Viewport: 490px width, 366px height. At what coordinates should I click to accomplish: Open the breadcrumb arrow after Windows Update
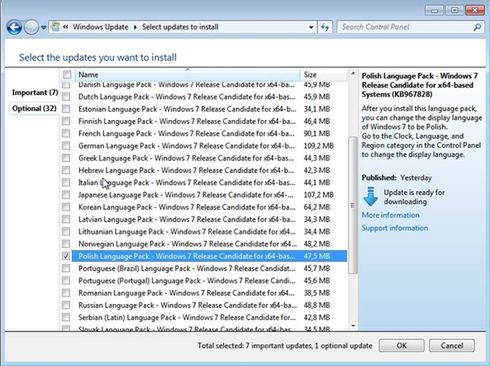click(x=135, y=27)
